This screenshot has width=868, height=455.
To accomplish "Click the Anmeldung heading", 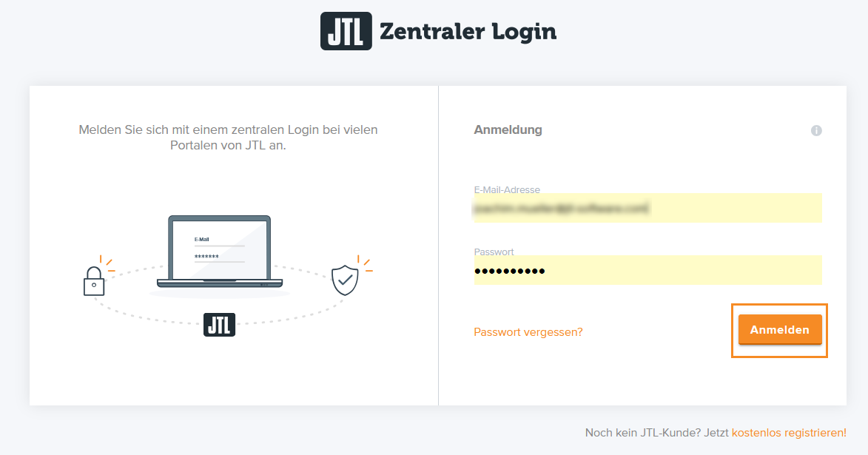I will [508, 130].
